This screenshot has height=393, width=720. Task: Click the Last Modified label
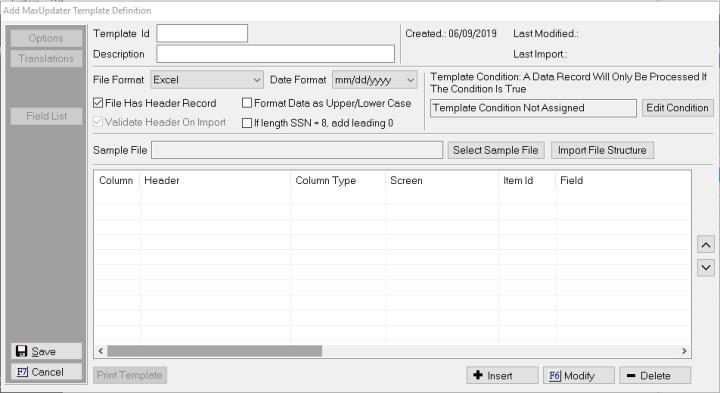pos(546,34)
